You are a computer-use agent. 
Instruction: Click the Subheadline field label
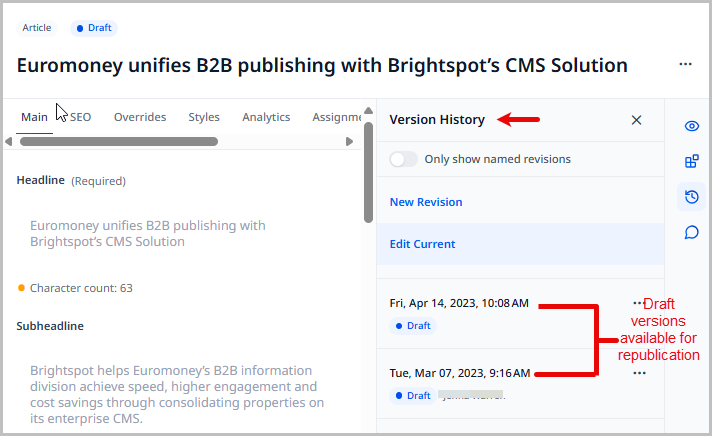click(x=50, y=326)
